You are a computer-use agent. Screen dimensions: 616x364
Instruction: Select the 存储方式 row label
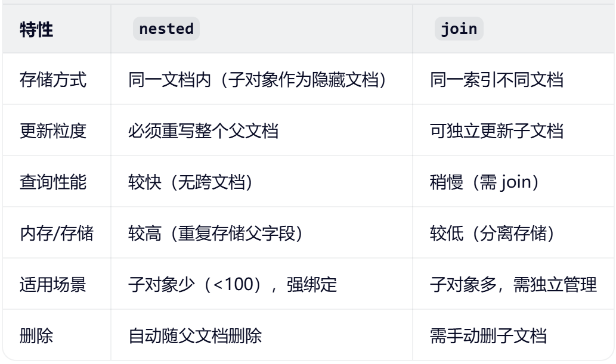pos(54,80)
